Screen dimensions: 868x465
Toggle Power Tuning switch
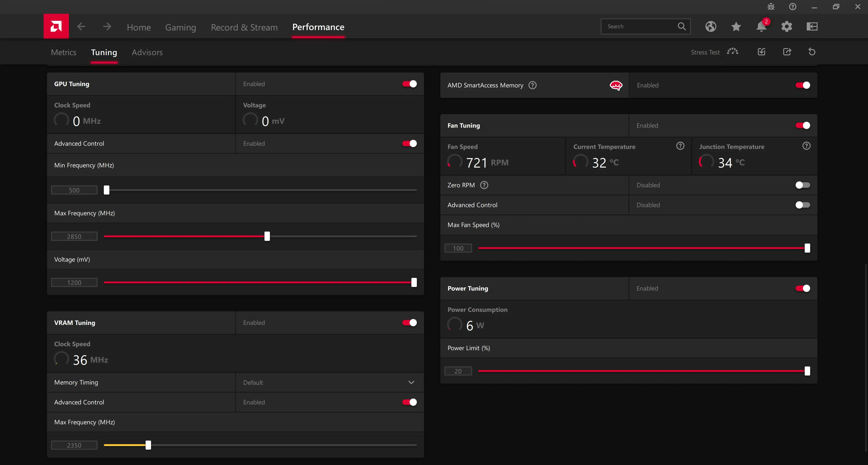tap(803, 288)
